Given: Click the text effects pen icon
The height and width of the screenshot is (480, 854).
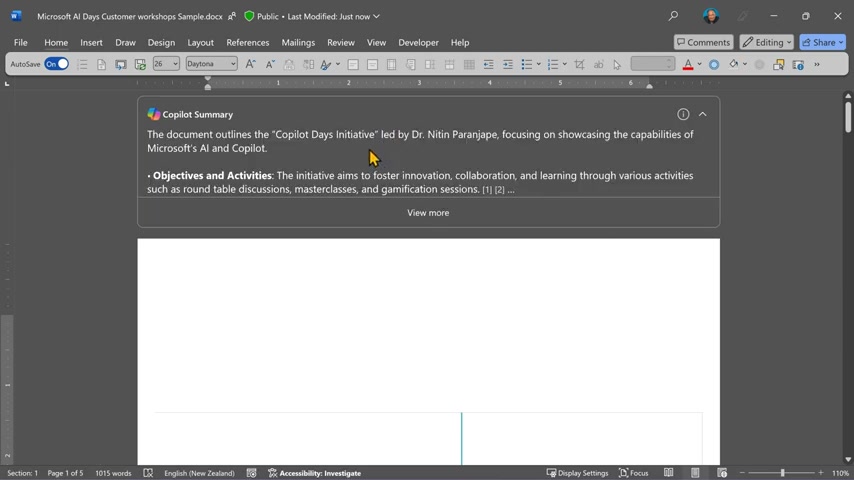Looking at the screenshot, I should pyautogui.click(x=326, y=64).
